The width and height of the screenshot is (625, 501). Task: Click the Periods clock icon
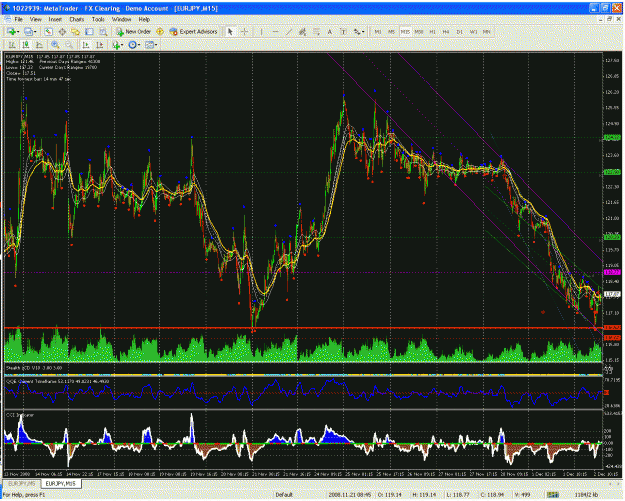click(x=132, y=45)
